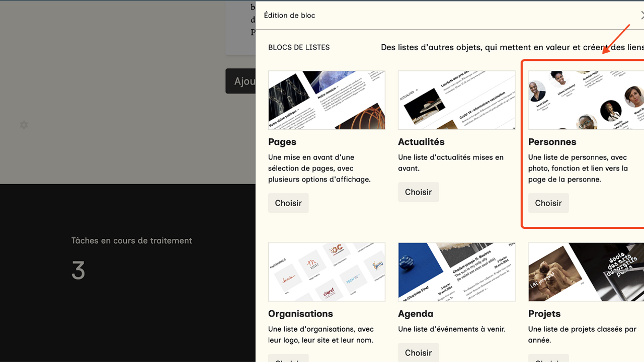Click the partially hidden Ajouter button
The width and height of the screenshot is (644, 362).
click(x=240, y=81)
